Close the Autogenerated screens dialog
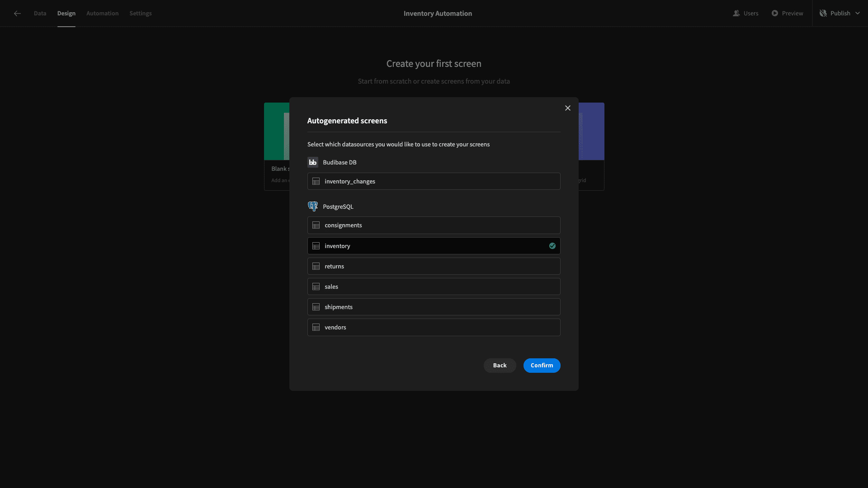The width and height of the screenshot is (868, 488). [x=568, y=108]
